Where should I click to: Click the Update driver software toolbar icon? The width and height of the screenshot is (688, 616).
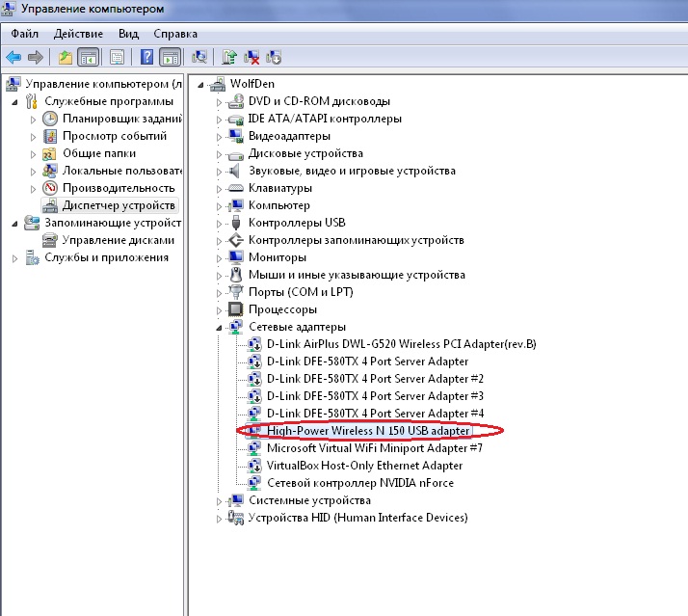click(x=229, y=57)
